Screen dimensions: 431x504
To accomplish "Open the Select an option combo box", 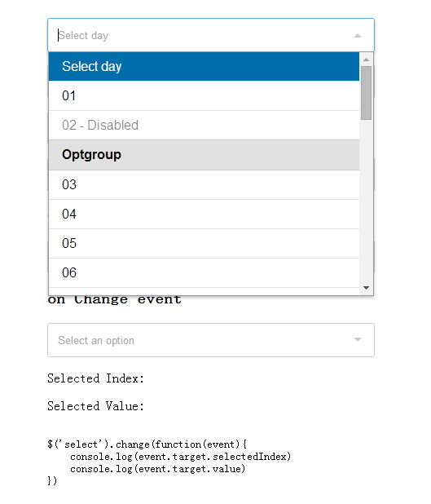I will pos(211,340).
